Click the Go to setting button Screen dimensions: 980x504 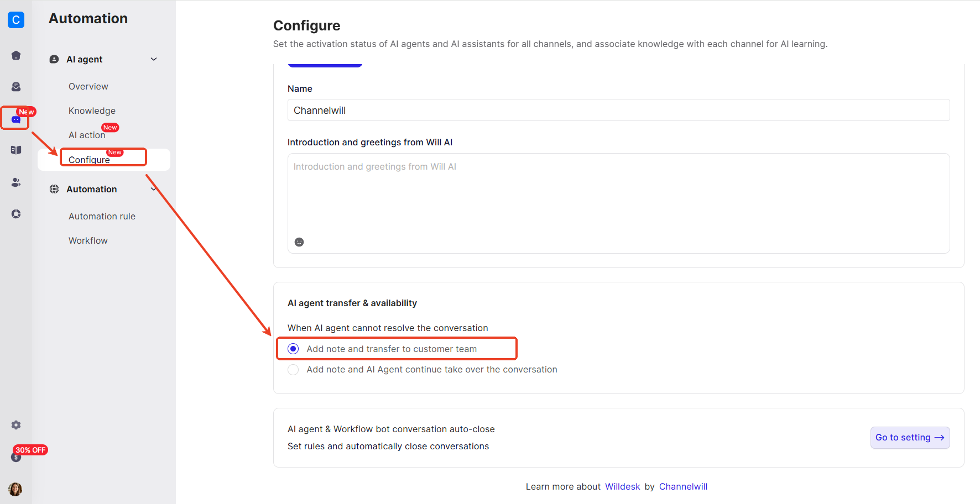(x=910, y=438)
